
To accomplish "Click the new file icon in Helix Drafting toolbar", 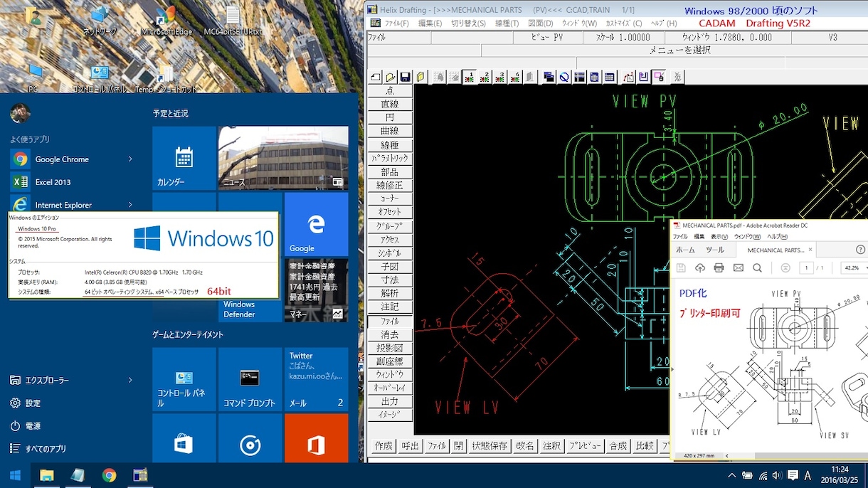I will pyautogui.click(x=376, y=77).
